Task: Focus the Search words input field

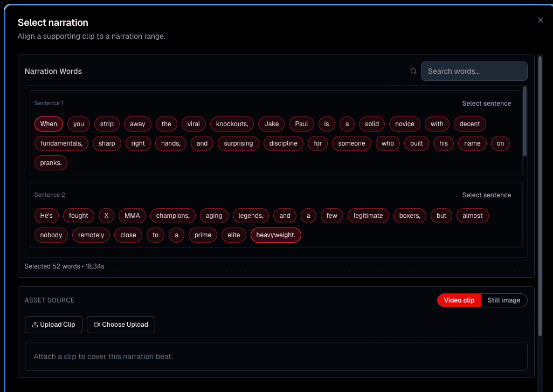Action: [474, 71]
